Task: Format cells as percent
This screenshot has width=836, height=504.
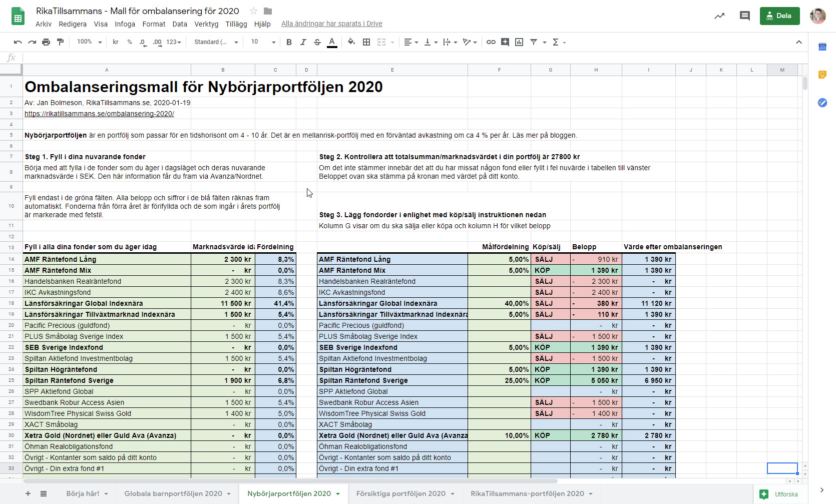Action: (130, 42)
